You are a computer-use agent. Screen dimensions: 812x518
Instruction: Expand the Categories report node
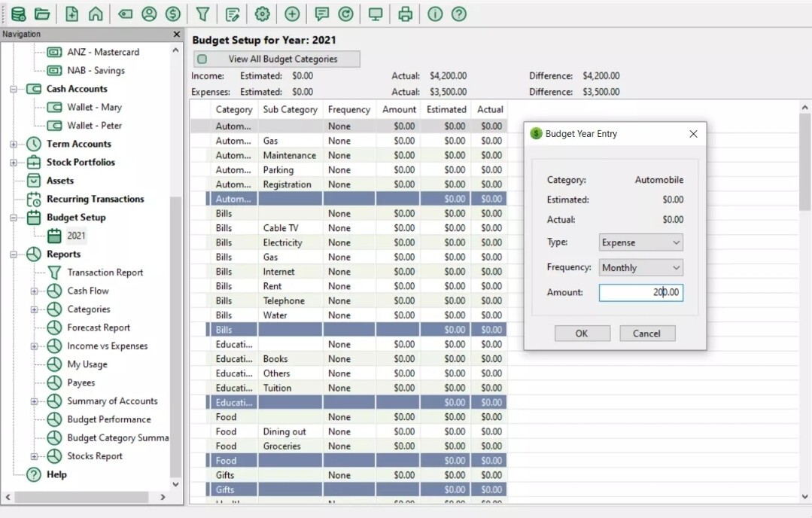(x=34, y=309)
